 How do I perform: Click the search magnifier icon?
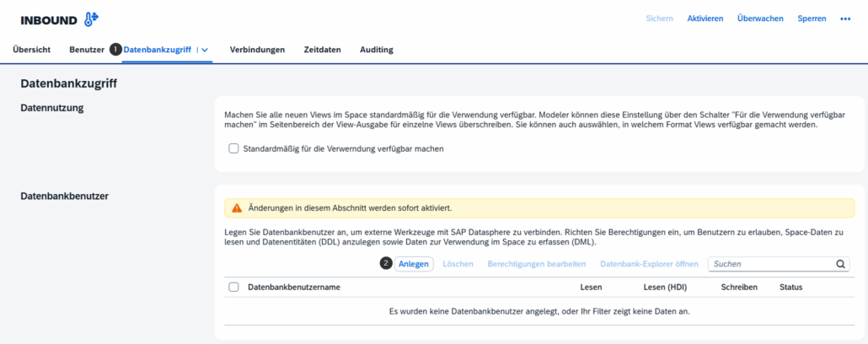[x=841, y=264]
